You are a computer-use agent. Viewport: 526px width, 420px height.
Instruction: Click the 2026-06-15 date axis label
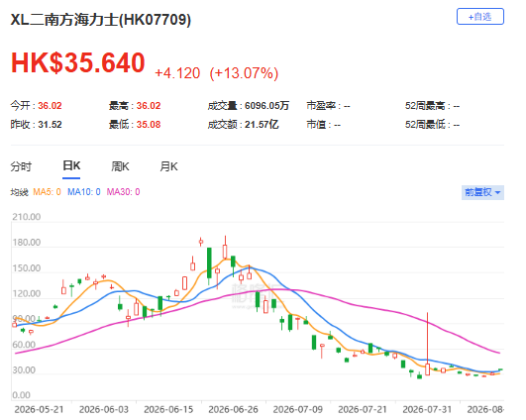(168, 410)
